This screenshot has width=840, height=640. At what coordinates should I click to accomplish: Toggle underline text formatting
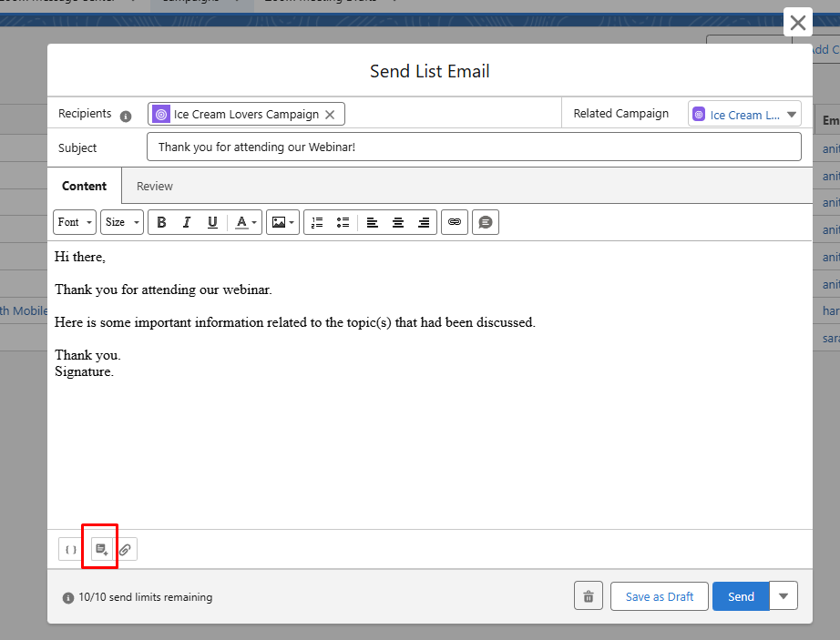(212, 222)
